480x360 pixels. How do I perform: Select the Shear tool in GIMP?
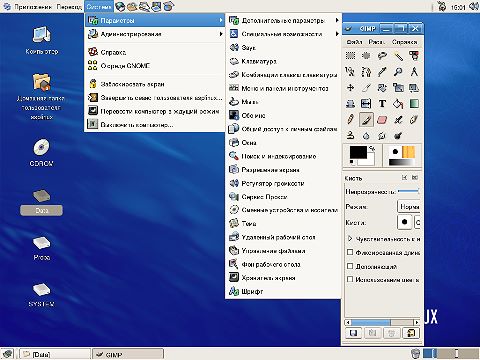(414, 88)
